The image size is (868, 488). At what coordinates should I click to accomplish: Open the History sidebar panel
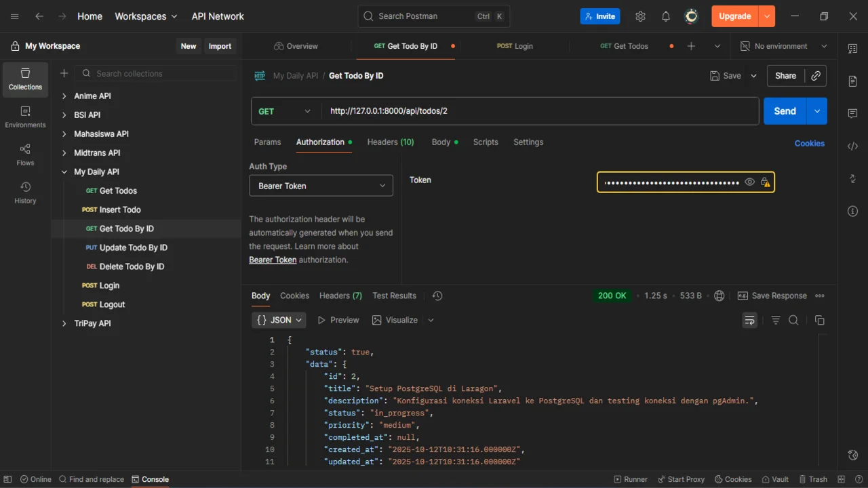point(25,192)
